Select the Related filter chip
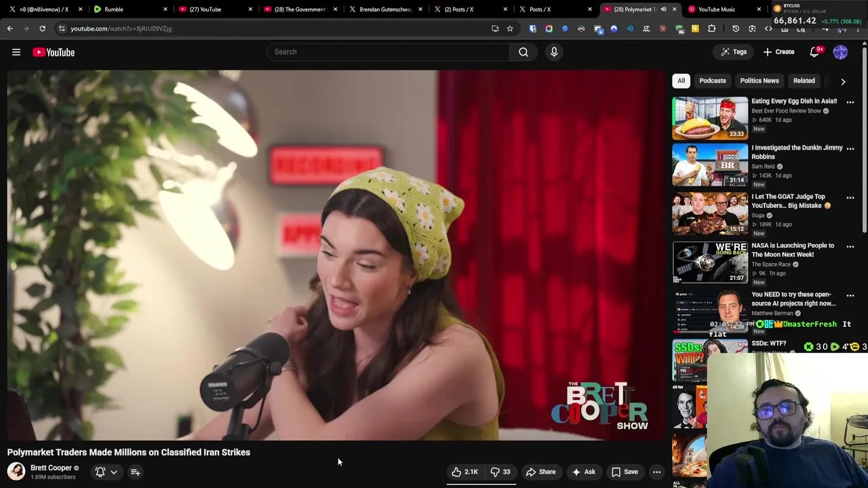Screen dimensions: 868x488 (x=804, y=81)
